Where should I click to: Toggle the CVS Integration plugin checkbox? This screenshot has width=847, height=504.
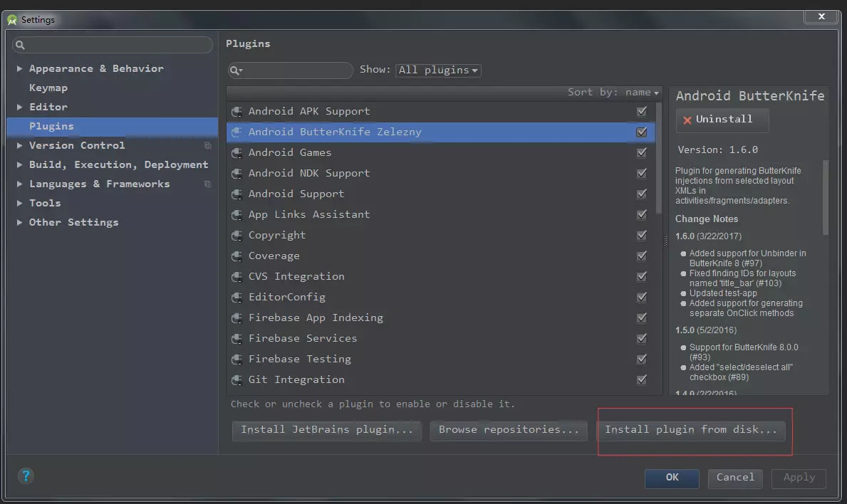tap(641, 276)
